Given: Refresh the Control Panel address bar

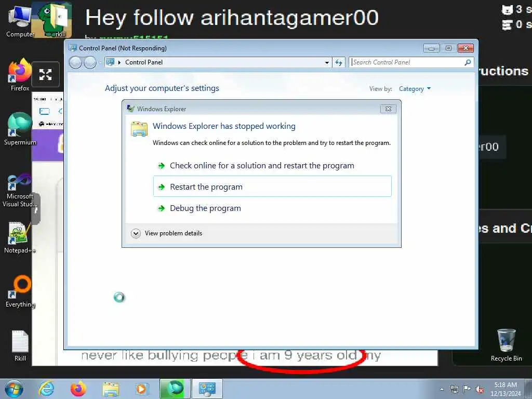Looking at the screenshot, I should click(x=339, y=62).
